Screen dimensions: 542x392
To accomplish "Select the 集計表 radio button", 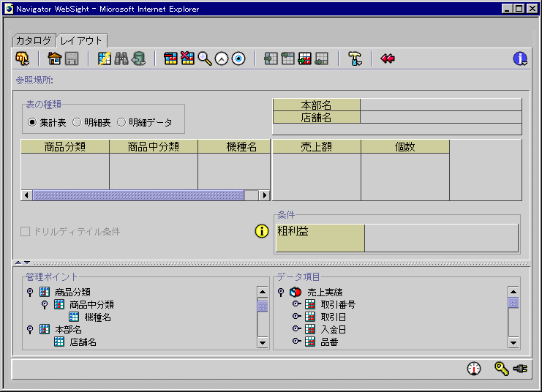I will [32, 122].
